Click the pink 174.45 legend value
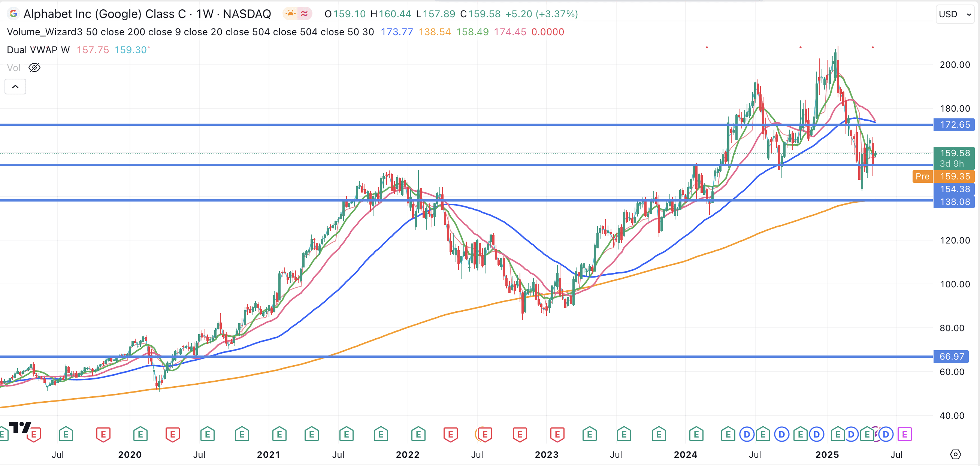Image resolution: width=980 pixels, height=466 pixels. click(x=510, y=32)
